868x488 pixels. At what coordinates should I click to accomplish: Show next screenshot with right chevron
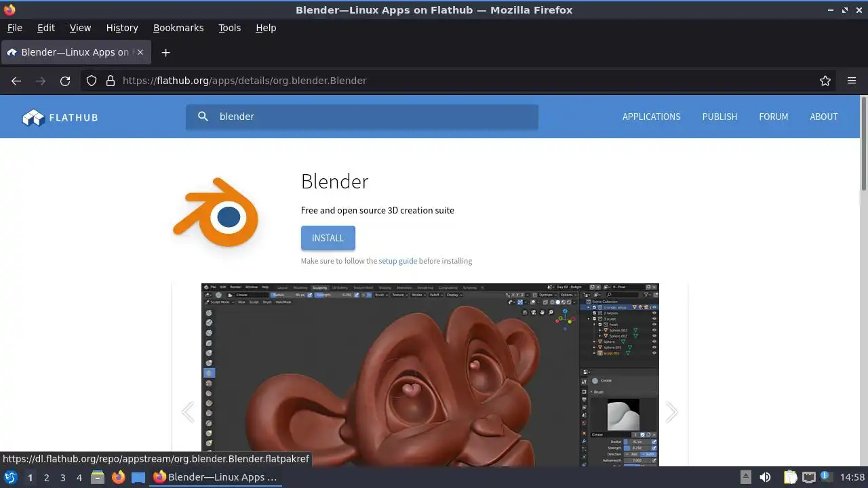click(x=671, y=412)
